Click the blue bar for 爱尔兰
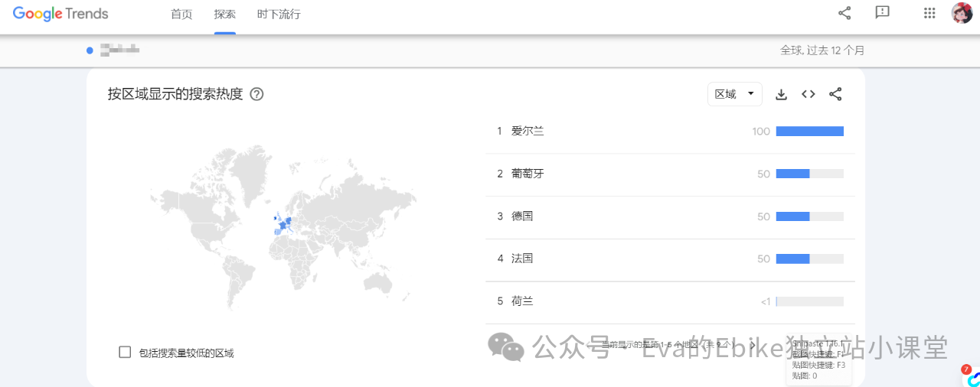980x387 pixels. coord(809,132)
